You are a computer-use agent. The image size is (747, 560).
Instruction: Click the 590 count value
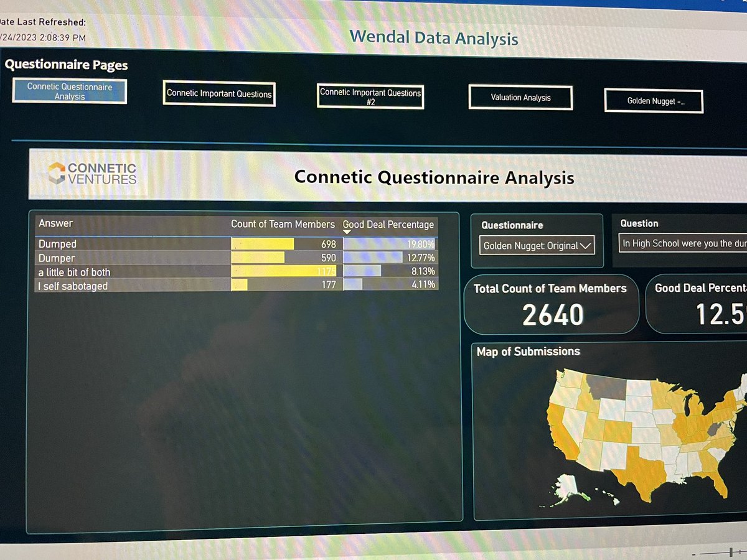(x=328, y=258)
